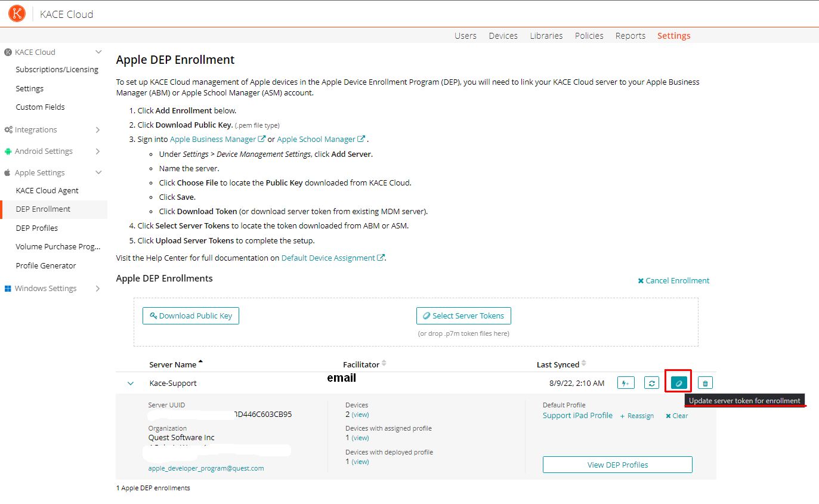Click the Cancel Enrollment link

[x=673, y=280]
